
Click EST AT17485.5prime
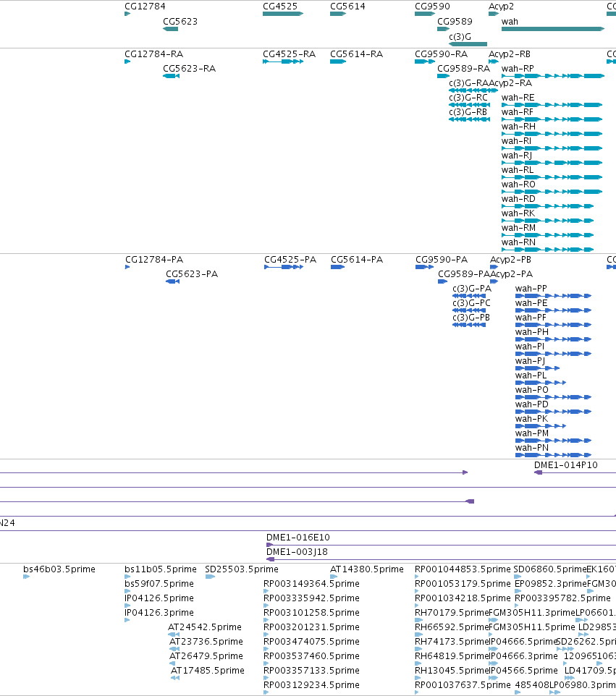tap(208, 670)
